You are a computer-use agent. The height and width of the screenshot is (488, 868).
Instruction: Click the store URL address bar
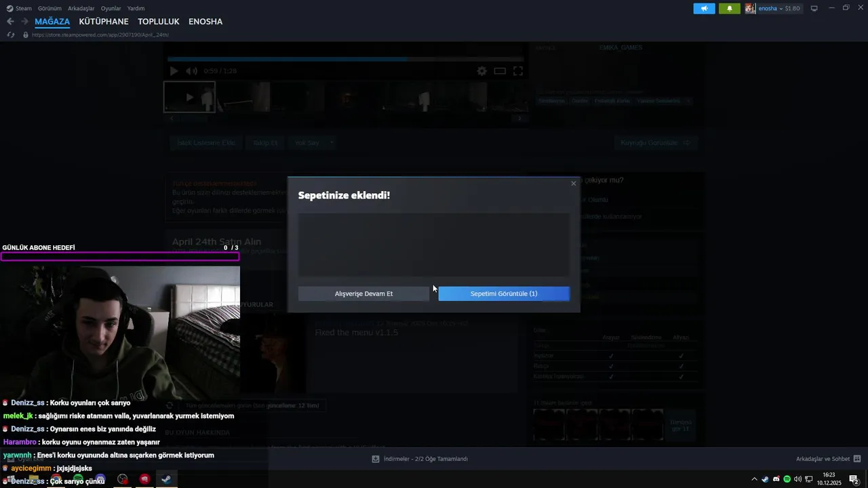click(100, 35)
